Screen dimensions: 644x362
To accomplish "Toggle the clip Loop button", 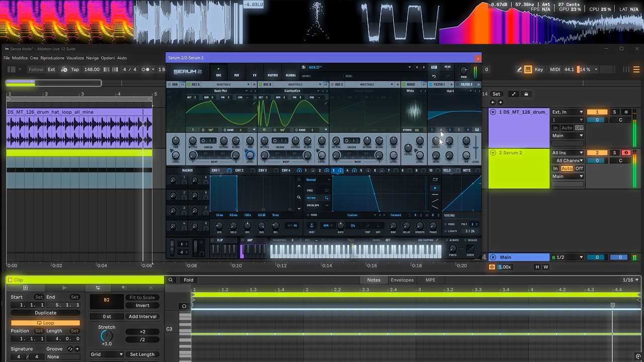I will [45, 323].
